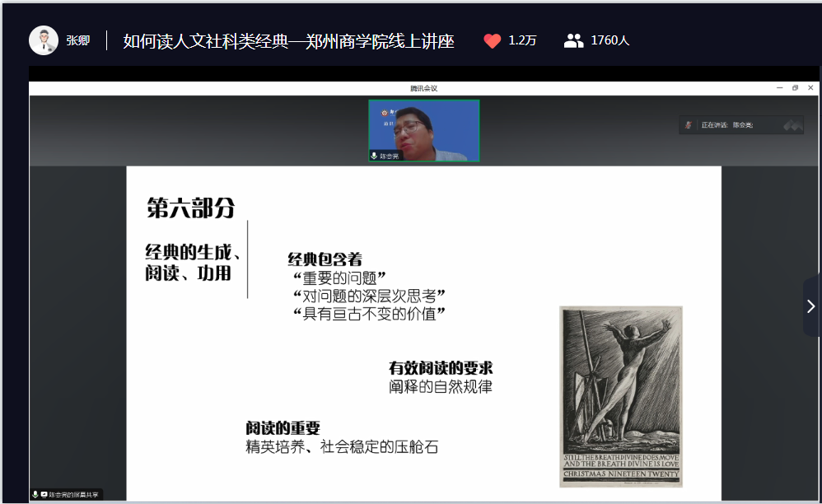Click the speaker avatar in the speaking indicator
Image resolution: width=822 pixels, height=504 pixels.
click(689, 125)
